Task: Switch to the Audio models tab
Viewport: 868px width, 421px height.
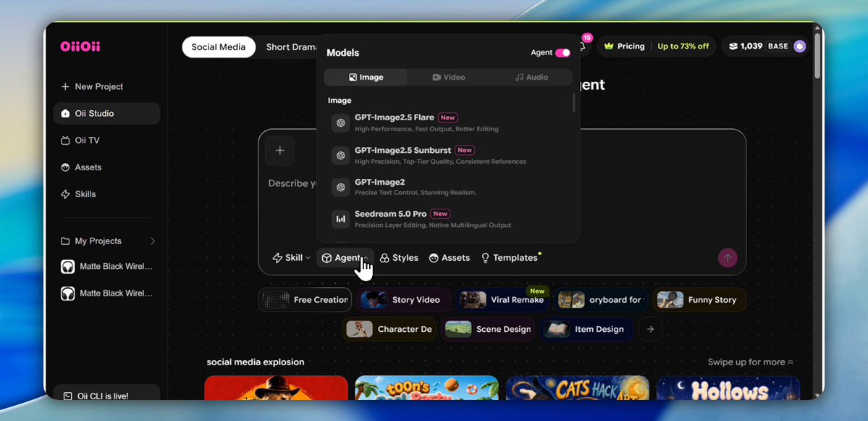Action: [531, 77]
